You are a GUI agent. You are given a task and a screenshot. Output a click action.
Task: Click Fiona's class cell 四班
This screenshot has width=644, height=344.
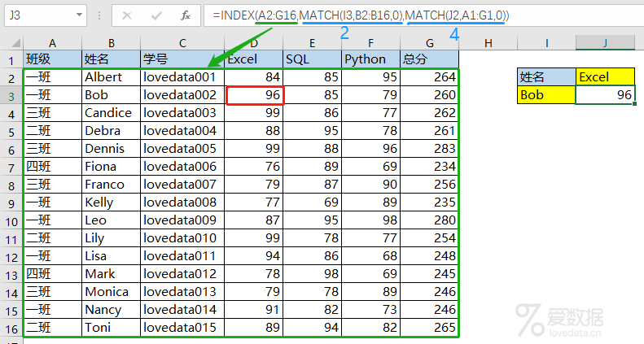[x=53, y=167]
